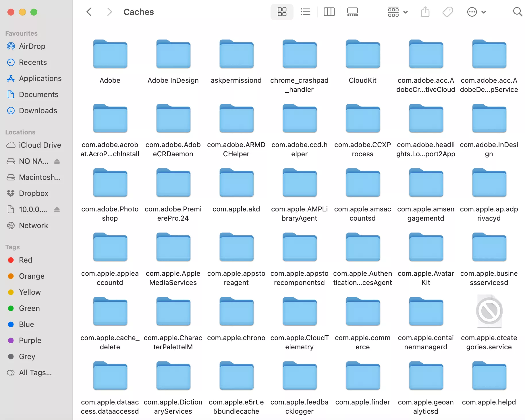This screenshot has width=525, height=420.
Task: Go forward with the right chevron button
Action: 109,12
